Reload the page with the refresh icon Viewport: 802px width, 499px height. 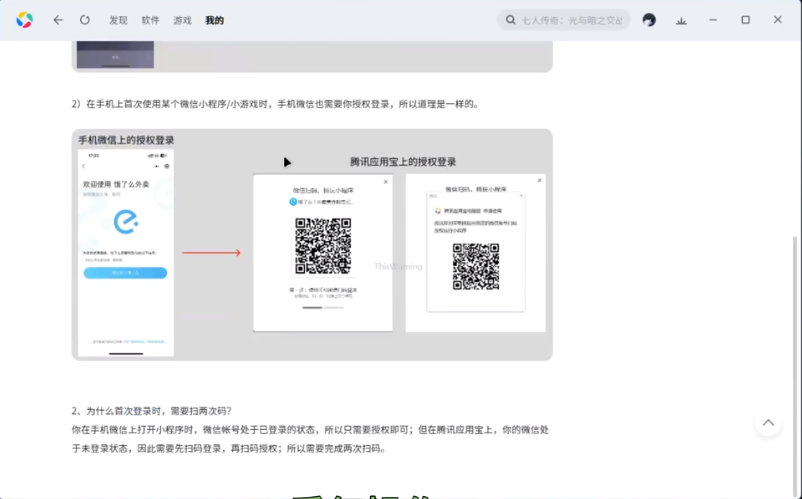coord(85,20)
